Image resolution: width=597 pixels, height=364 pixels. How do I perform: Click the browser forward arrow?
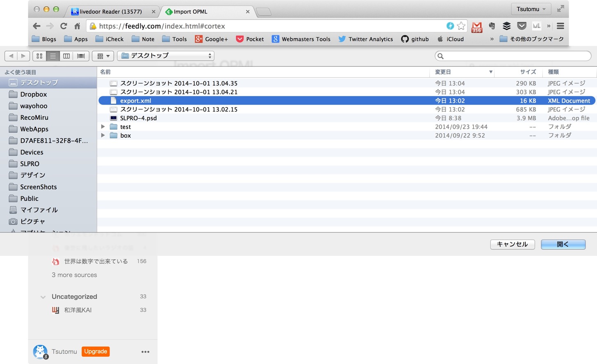coord(50,26)
